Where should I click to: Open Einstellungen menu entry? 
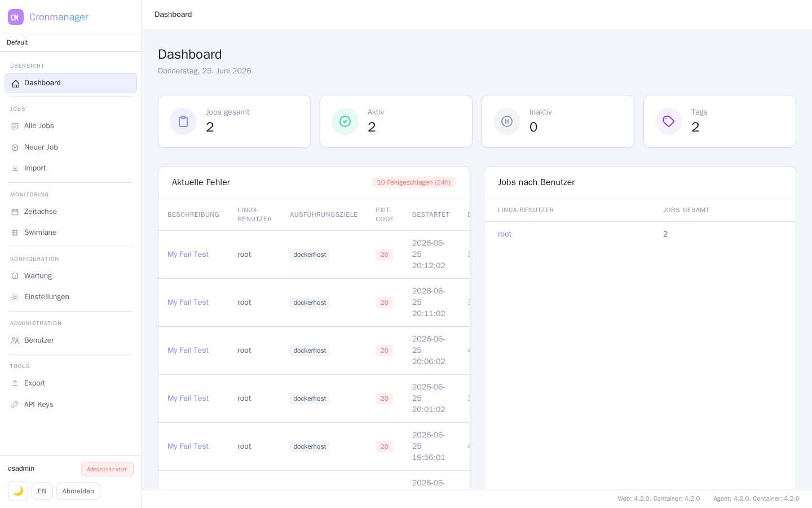(70, 297)
